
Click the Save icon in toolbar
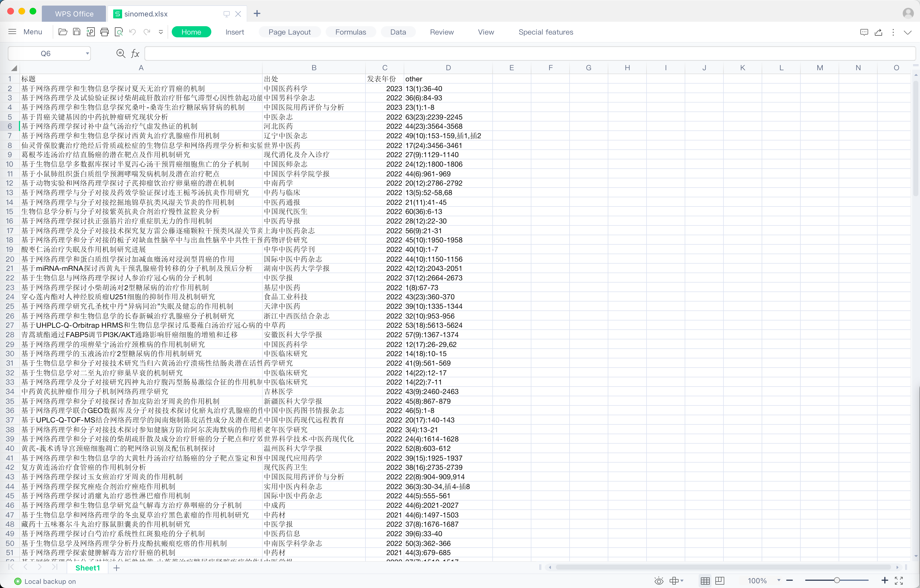[x=76, y=32]
